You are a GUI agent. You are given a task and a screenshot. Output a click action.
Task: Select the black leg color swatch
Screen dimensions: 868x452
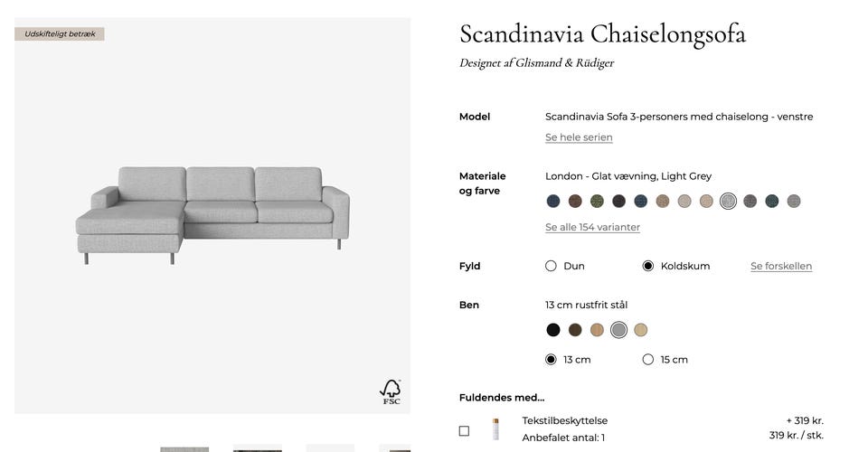(553, 330)
